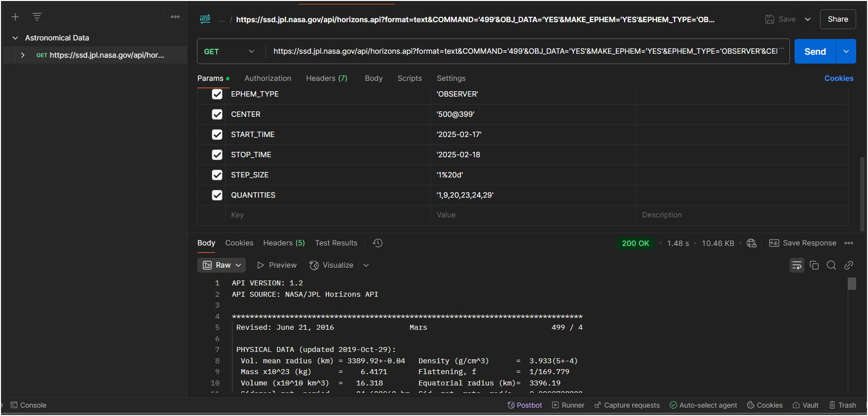This screenshot has height=416, width=868.
Task: Switch to the Scripts tab
Action: click(x=410, y=78)
